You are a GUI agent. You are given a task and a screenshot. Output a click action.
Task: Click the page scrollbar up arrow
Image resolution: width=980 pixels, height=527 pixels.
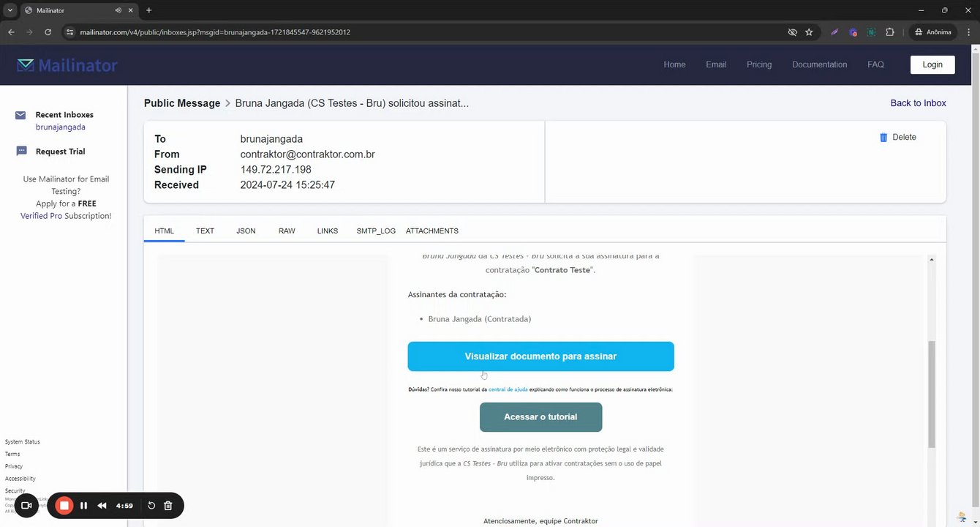(x=975, y=49)
